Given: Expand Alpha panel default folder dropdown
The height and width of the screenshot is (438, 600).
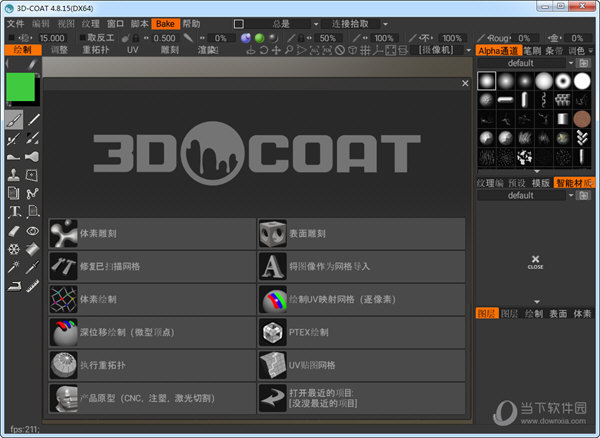Looking at the screenshot, I should coord(571,63).
